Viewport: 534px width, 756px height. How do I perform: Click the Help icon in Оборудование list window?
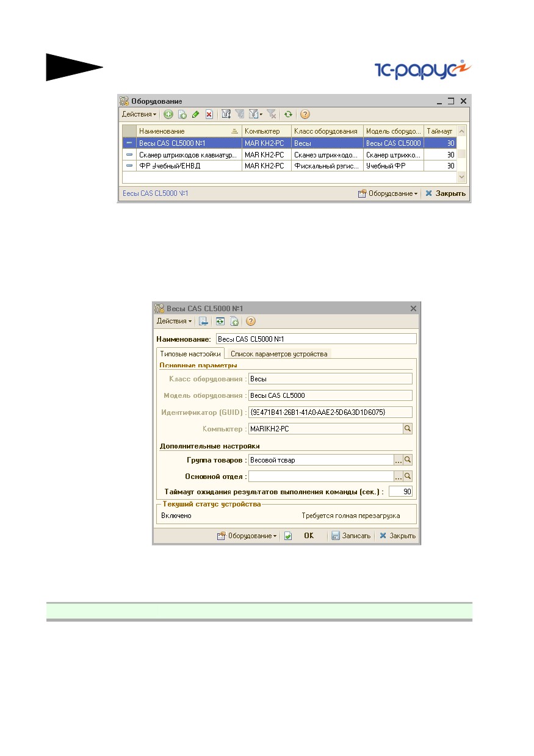click(x=305, y=114)
